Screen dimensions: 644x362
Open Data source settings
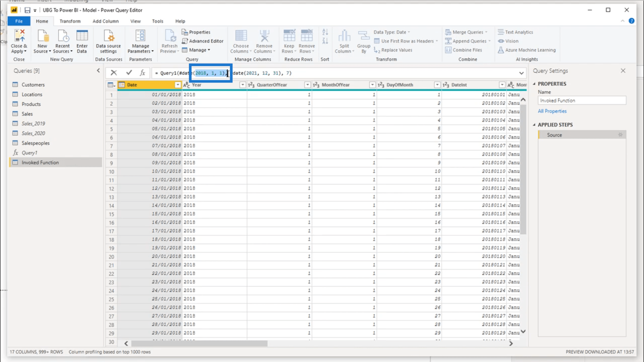(108, 41)
